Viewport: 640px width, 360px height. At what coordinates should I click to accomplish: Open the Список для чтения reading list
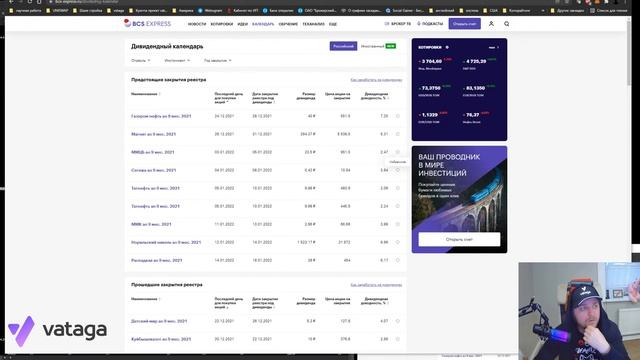tap(609, 11)
